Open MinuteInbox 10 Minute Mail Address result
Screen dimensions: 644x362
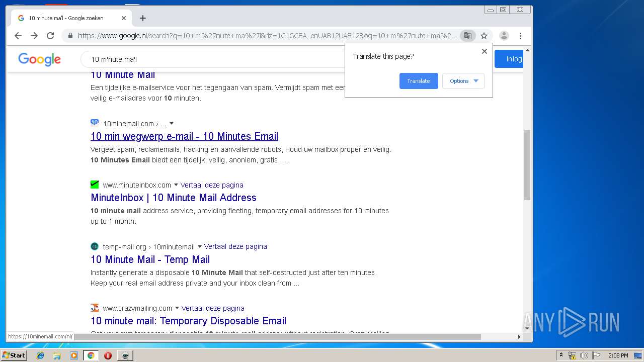[x=174, y=198]
